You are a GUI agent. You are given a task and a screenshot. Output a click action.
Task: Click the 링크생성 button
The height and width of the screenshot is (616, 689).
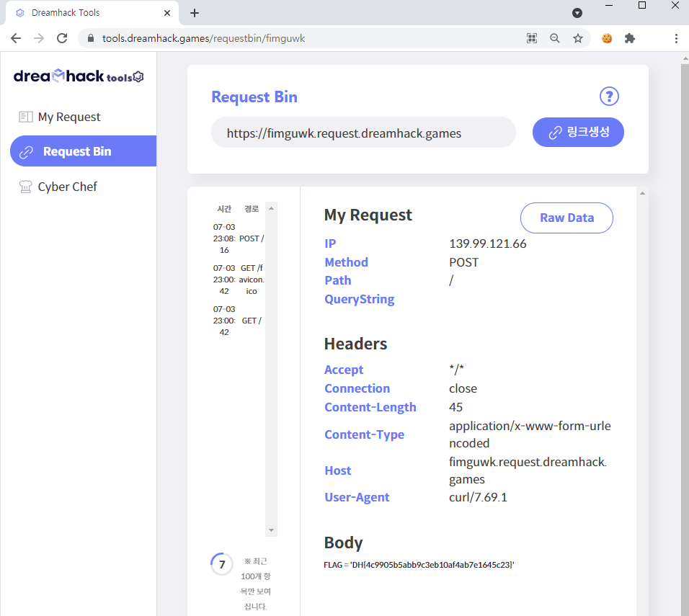(x=578, y=133)
